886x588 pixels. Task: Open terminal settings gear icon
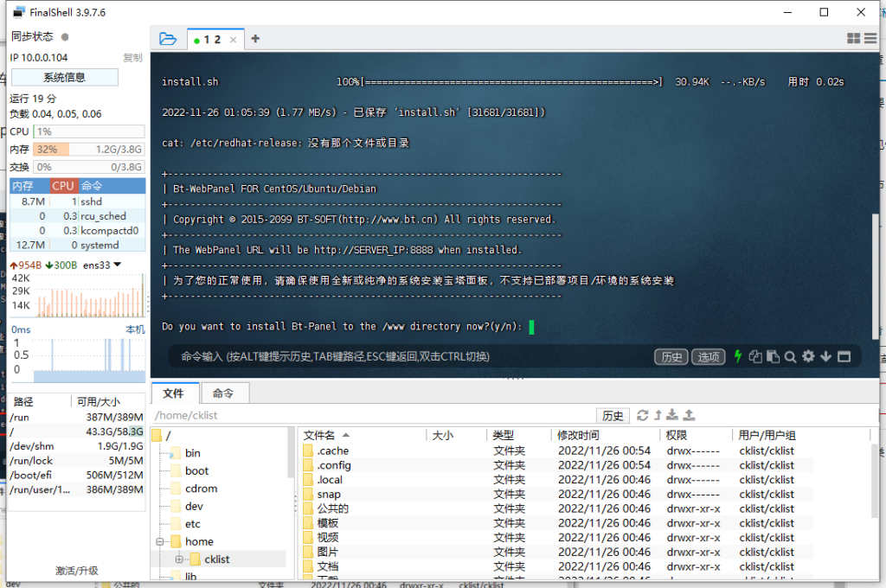point(809,356)
